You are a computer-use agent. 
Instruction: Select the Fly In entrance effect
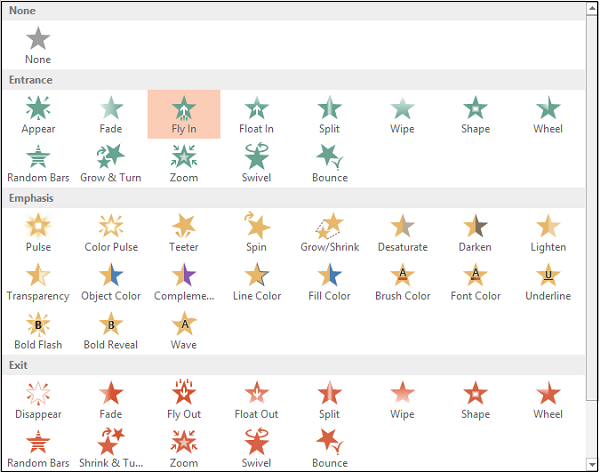click(x=184, y=114)
